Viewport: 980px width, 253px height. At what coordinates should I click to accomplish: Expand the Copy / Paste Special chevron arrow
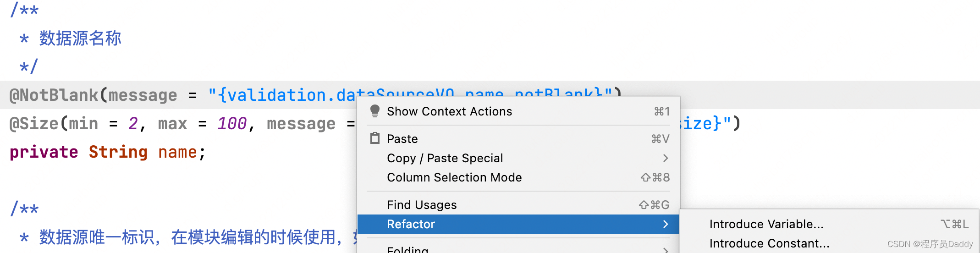pyautogui.click(x=666, y=158)
